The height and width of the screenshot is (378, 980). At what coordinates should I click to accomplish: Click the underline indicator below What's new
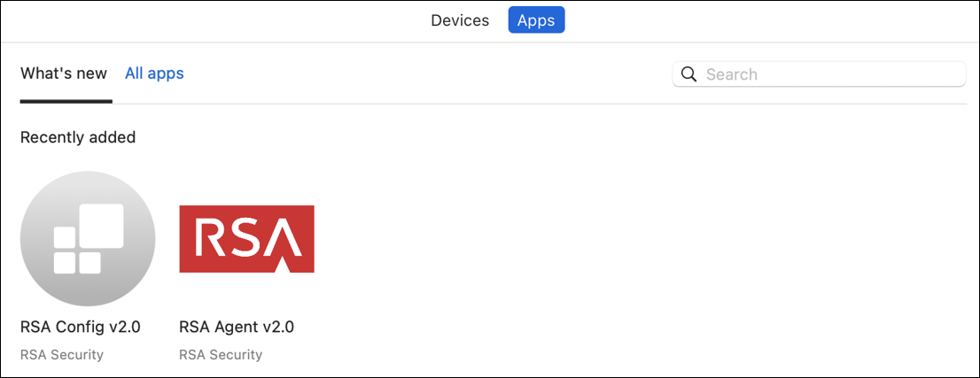tap(66, 101)
